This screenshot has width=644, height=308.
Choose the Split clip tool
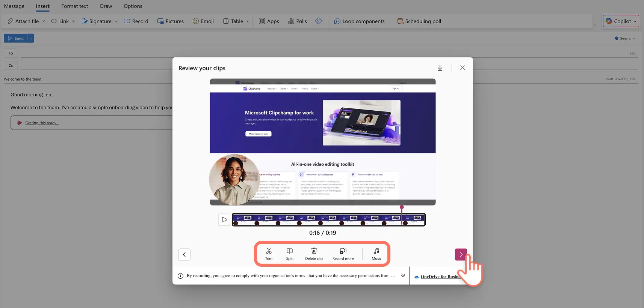click(x=290, y=254)
